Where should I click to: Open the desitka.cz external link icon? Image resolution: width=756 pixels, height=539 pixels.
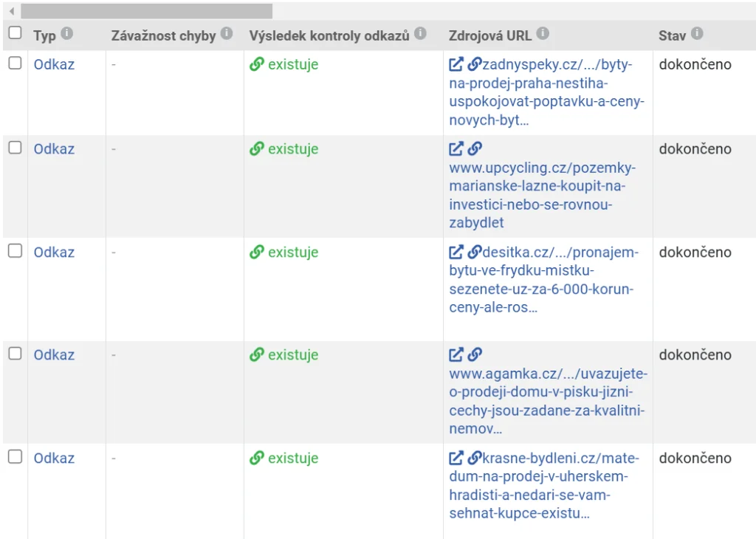456,251
